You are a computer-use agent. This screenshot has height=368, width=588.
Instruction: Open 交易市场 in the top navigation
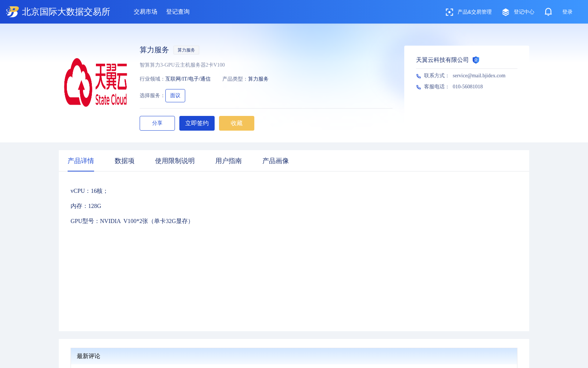click(x=146, y=12)
